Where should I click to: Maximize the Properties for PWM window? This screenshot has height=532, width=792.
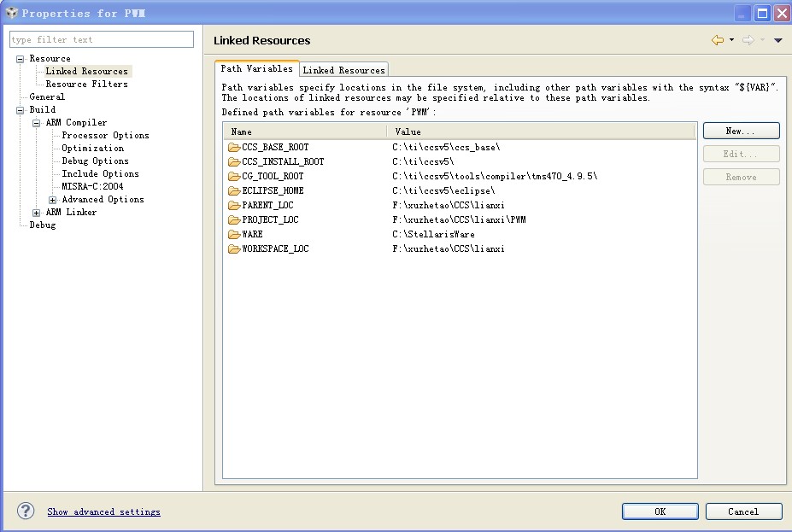762,13
